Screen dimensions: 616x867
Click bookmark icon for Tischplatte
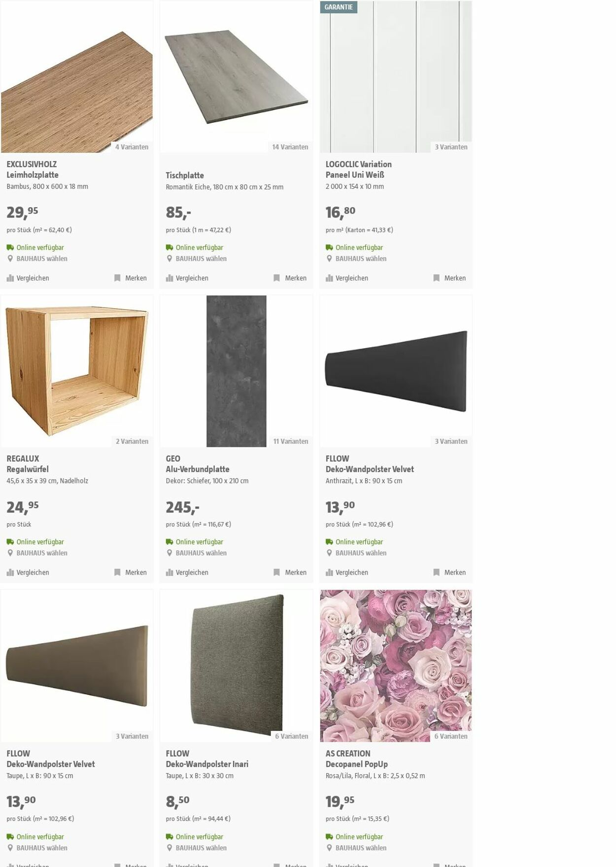click(277, 278)
